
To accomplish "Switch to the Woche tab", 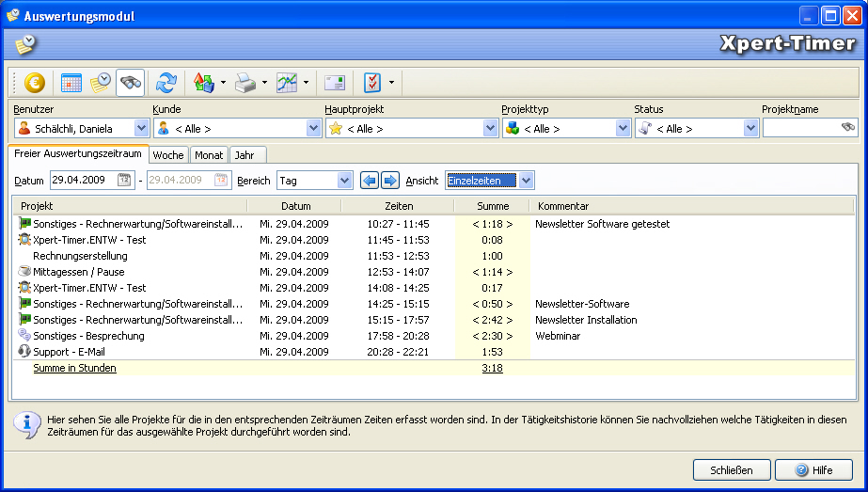I will 168,155.
